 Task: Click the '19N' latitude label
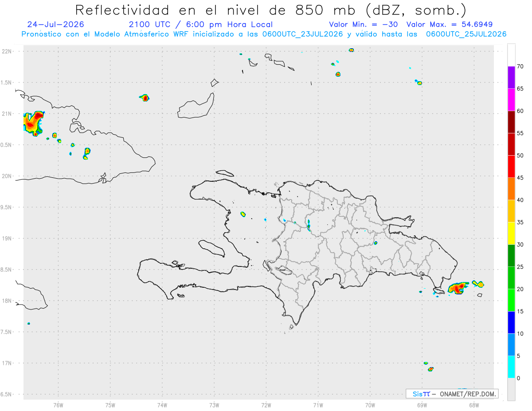[x=7, y=239]
